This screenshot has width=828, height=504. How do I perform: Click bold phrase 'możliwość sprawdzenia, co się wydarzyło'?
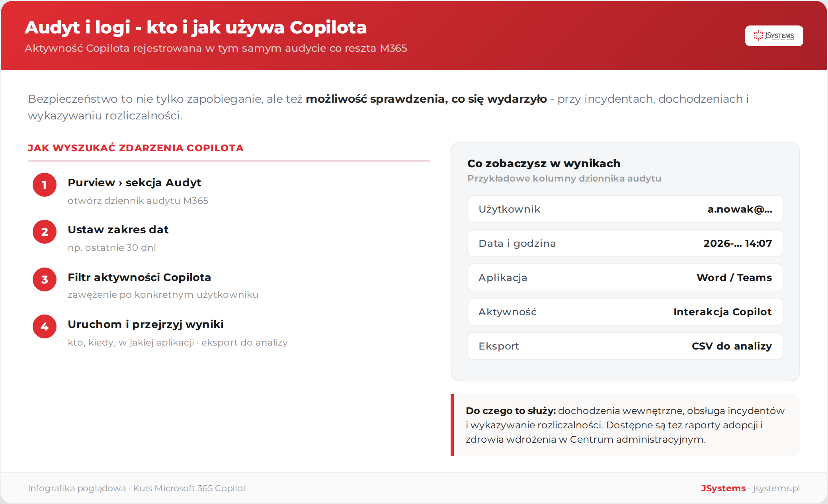[426, 99]
